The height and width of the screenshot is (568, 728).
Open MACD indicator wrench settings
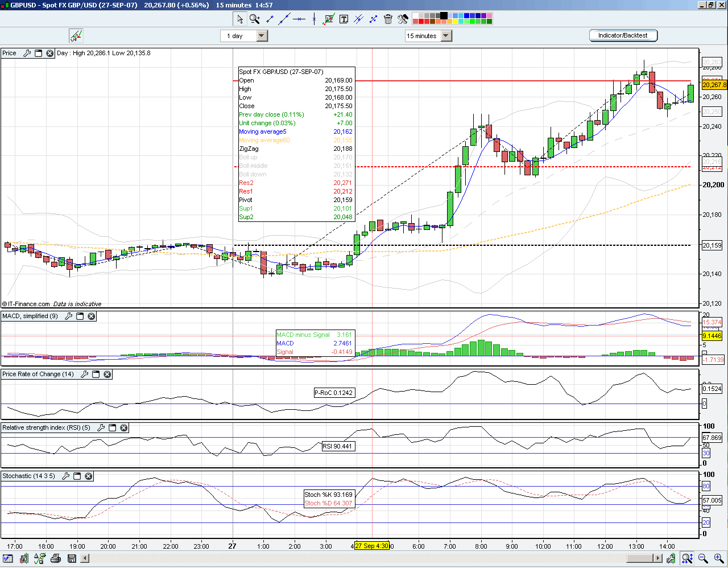(x=69, y=316)
